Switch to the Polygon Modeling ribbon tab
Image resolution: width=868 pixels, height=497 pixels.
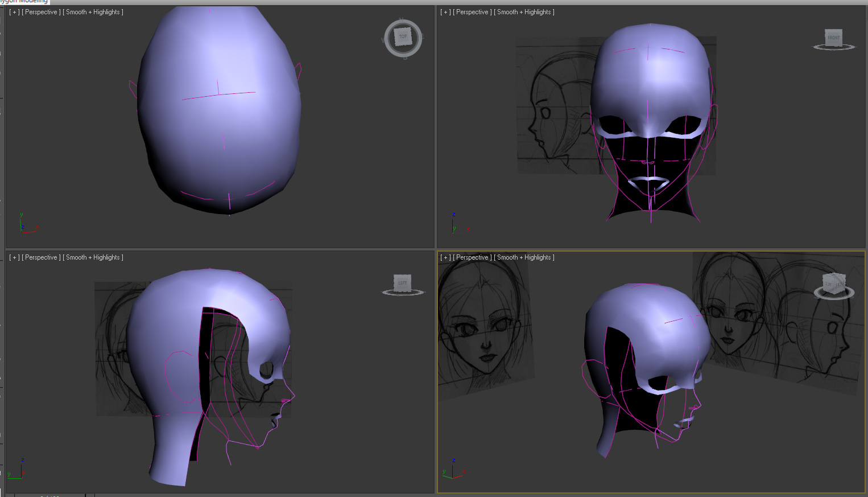(x=24, y=2)
